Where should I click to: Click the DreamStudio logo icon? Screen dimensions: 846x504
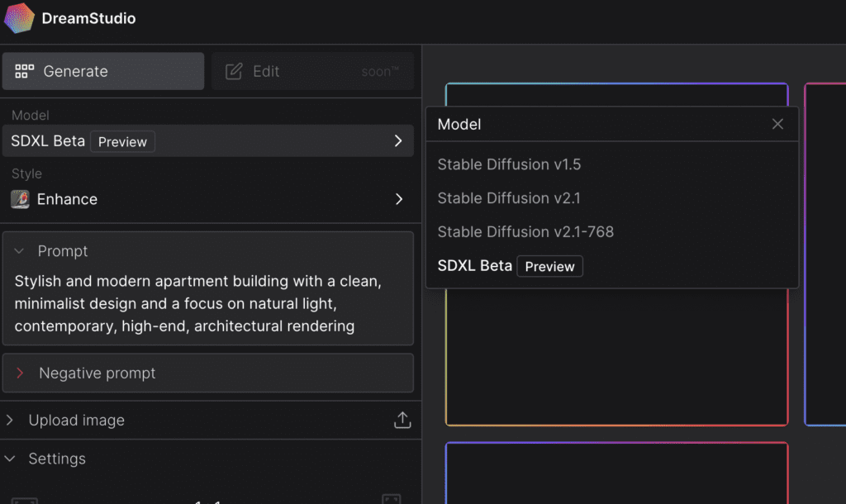[20, 18]
